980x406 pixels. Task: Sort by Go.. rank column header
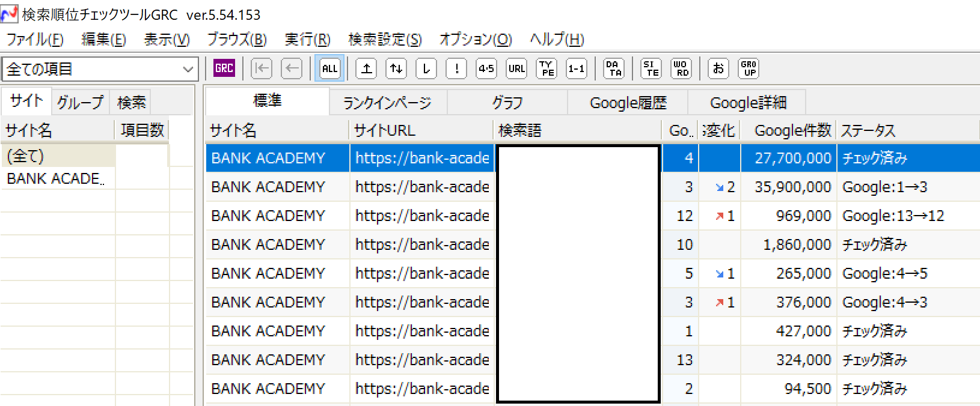point(681,130)
